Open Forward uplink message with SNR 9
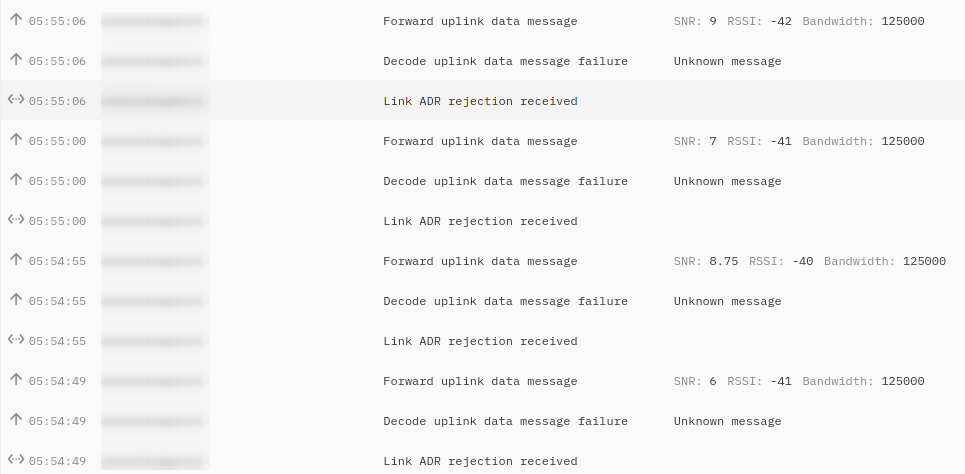Image resolution: width=965 pixels, height=474 pixels. tap(482, 21)
